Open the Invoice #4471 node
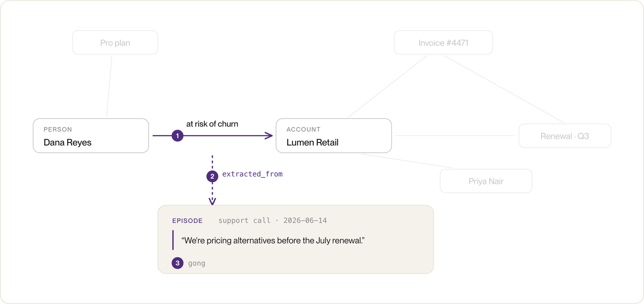This screenshot has height=304, width=644. tap(443, 43)
